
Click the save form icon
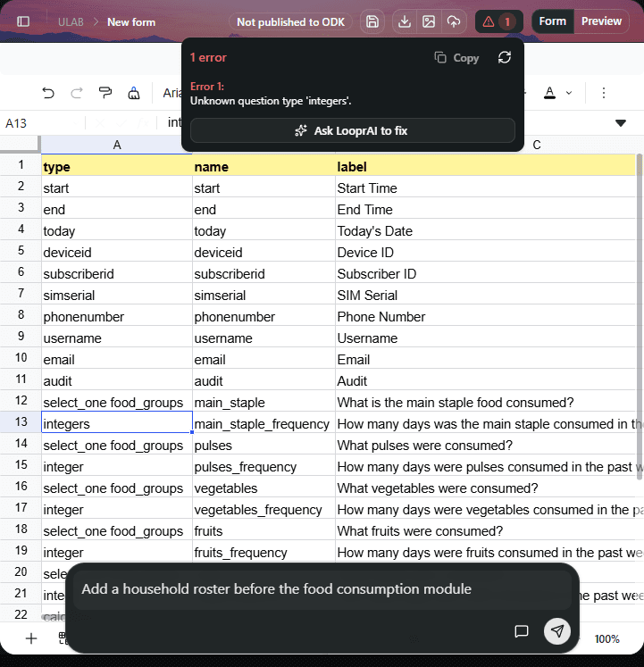(x=372, y=21)
